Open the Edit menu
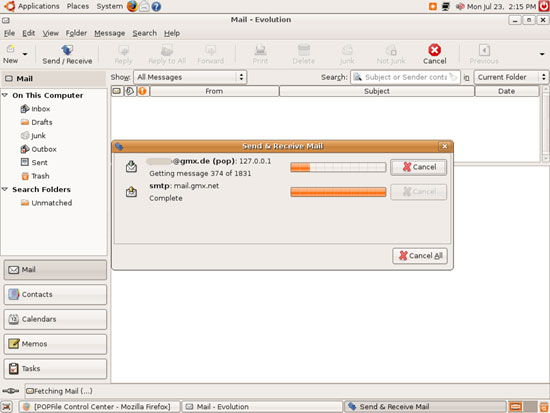The image size is (550, 413). [28, 33]
